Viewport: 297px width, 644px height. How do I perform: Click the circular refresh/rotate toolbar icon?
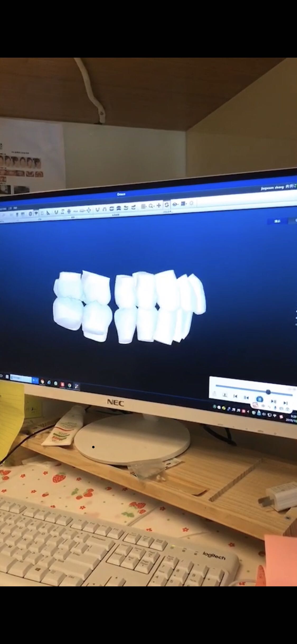point(167,205)
